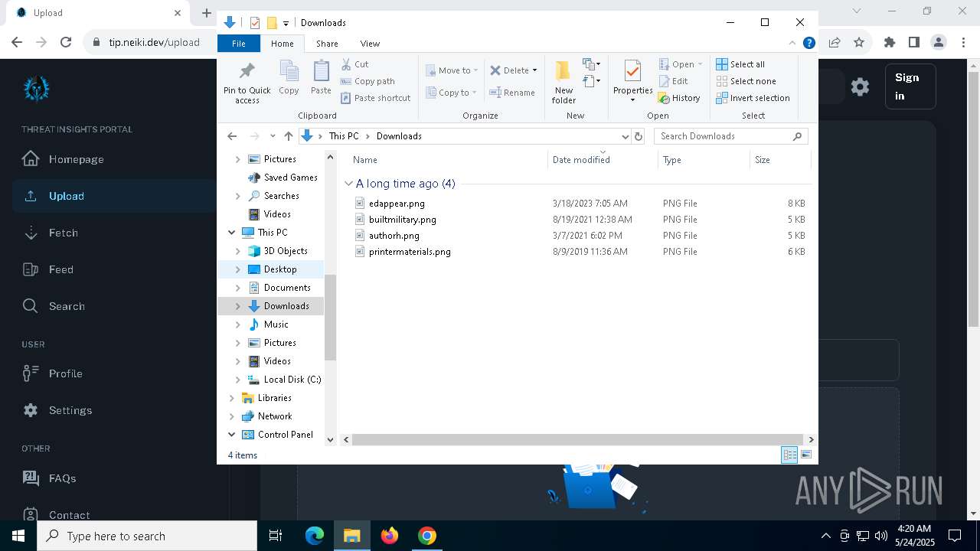Open Chrome extensions puzzle icon
Screen dimensions: 980x551
coord(889,42)
